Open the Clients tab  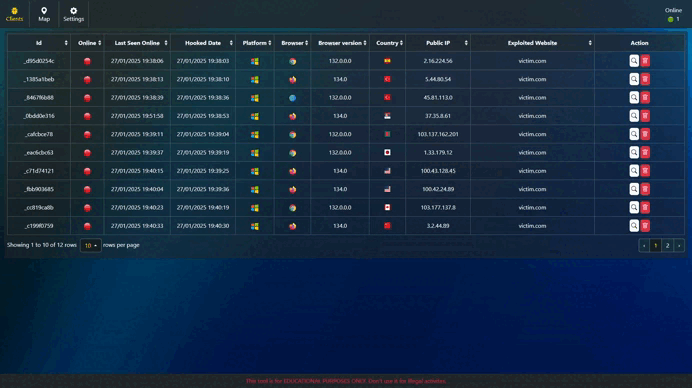pyautogui.click(x=14, y=14)
